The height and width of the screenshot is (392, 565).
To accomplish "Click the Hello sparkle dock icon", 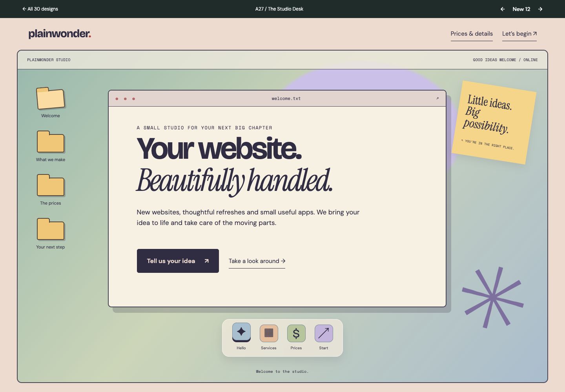I will click(241, 332).
